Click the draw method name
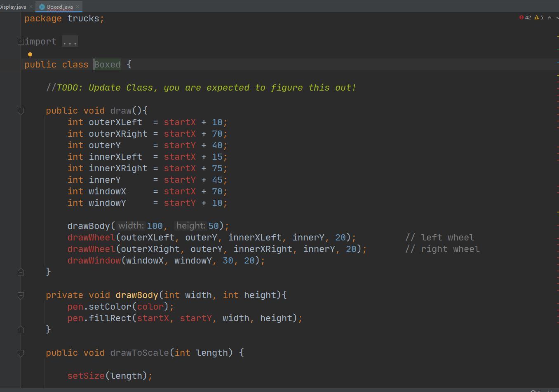The width and height of the screenshot is (559, 392). (121, 111)
